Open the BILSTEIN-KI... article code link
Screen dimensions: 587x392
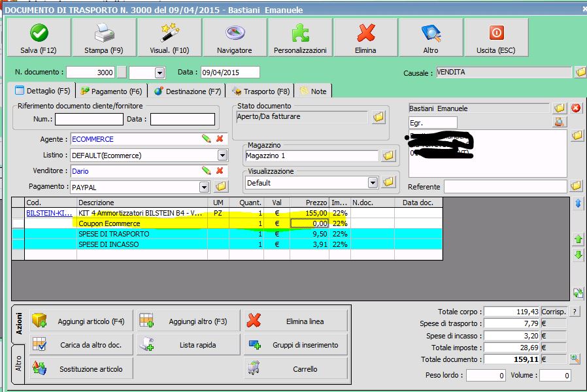point(49,213)
